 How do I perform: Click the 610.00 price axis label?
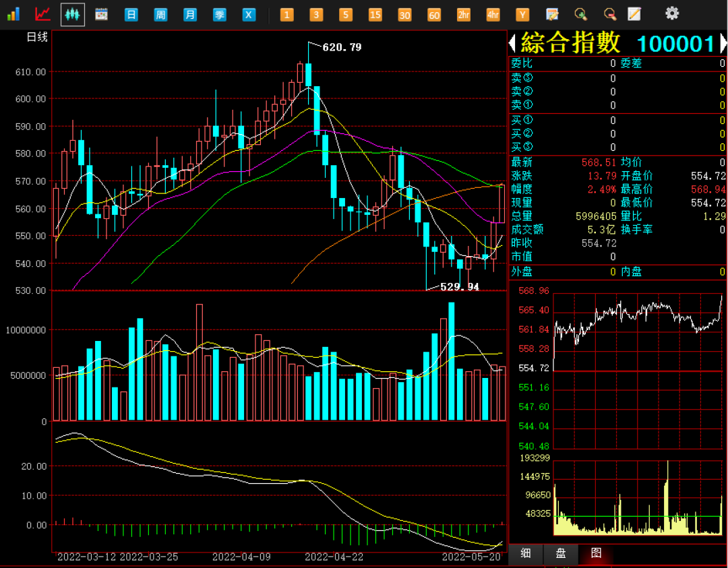[x=30, y=72]
